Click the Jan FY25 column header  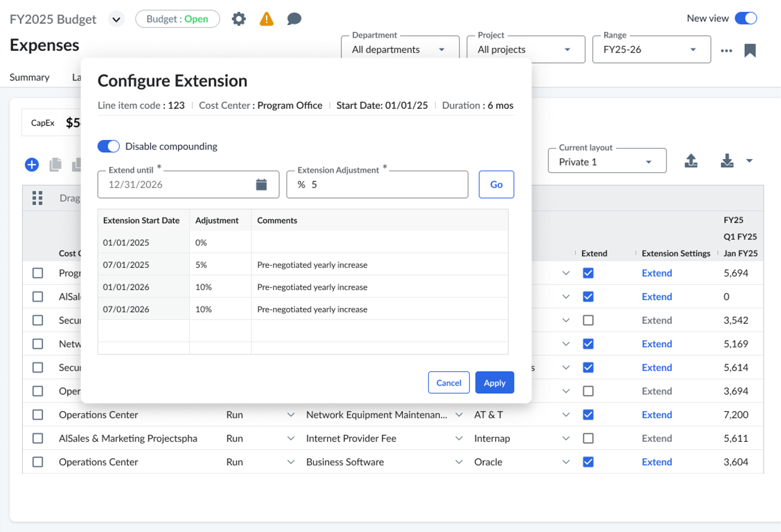coord(740,253)
